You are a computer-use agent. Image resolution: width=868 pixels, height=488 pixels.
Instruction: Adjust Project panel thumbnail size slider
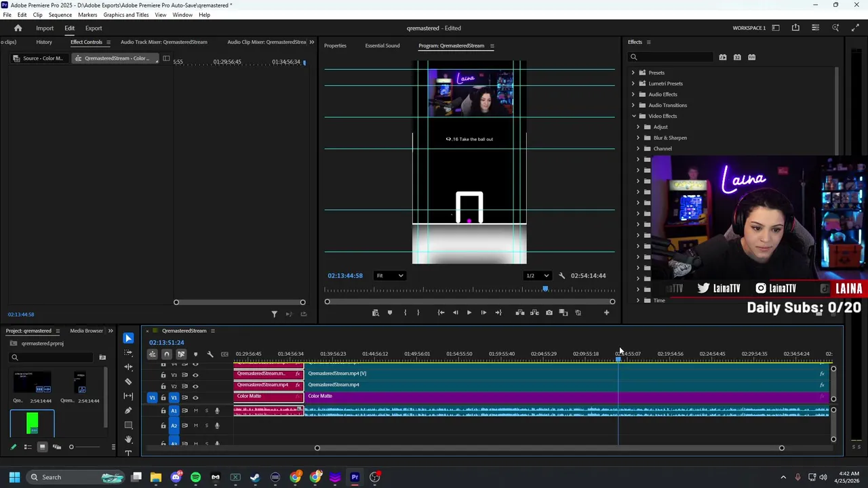pos(71,447)
